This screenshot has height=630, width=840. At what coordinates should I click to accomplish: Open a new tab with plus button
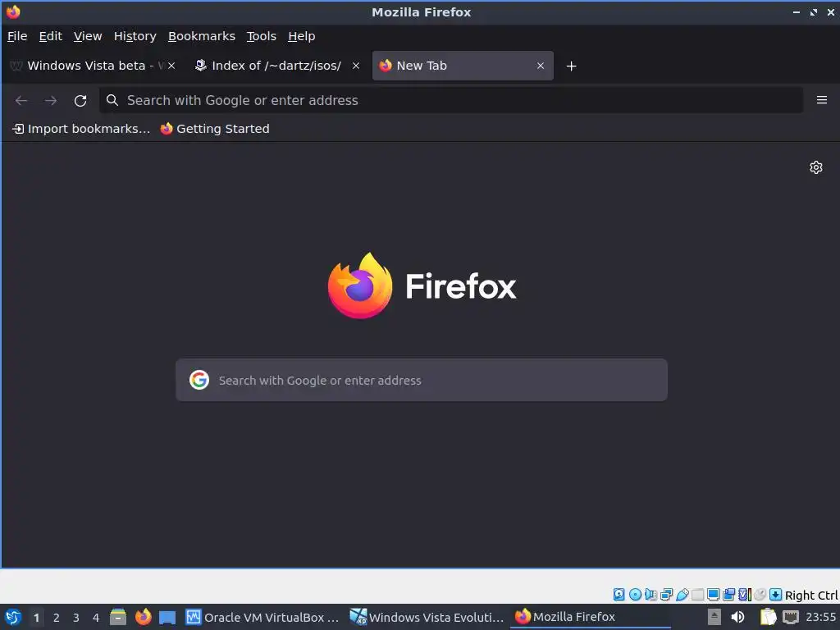click(571, 66)
